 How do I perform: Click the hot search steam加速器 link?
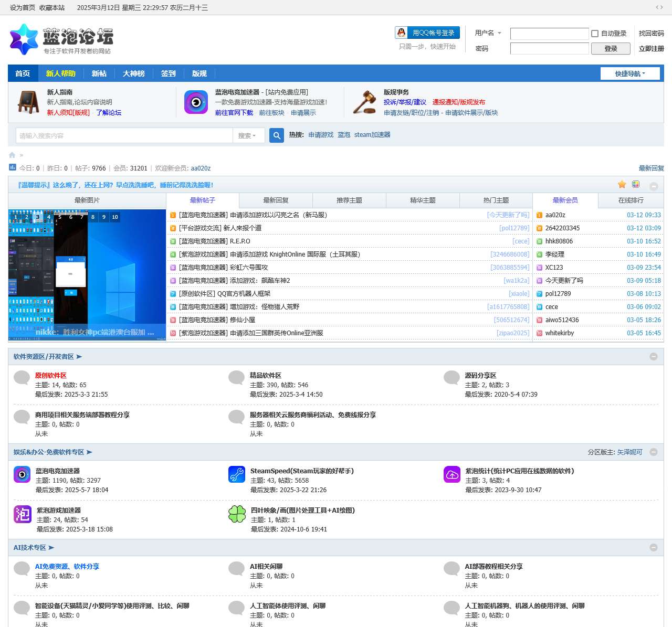pos(372,135)
